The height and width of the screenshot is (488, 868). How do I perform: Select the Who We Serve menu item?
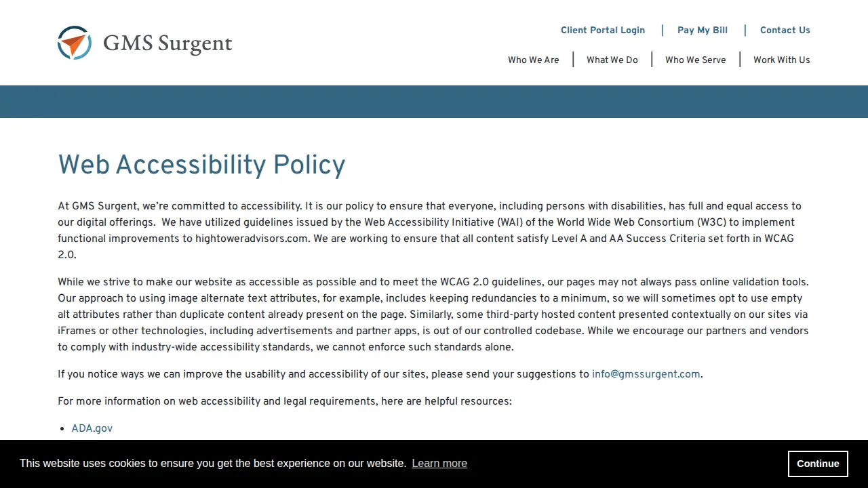pos(696,60)
